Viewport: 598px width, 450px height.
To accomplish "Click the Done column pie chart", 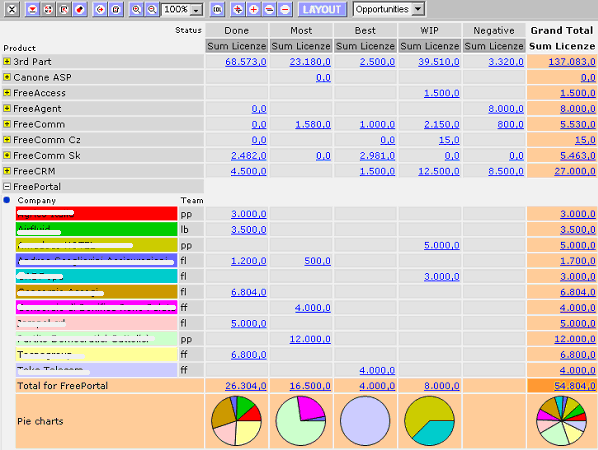I will click(x=236, y=421).
